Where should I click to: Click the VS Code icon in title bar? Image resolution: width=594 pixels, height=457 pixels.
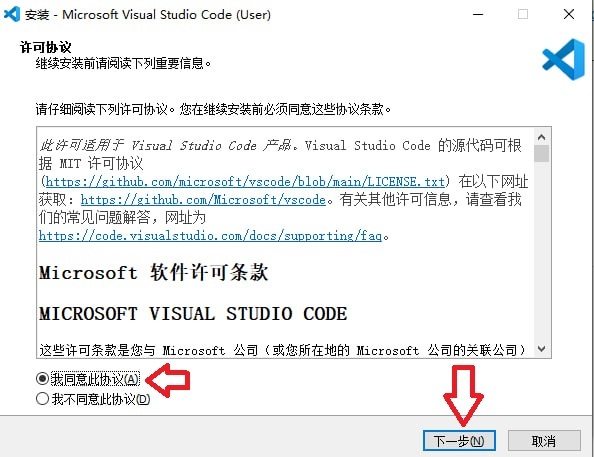coord(11,14)
